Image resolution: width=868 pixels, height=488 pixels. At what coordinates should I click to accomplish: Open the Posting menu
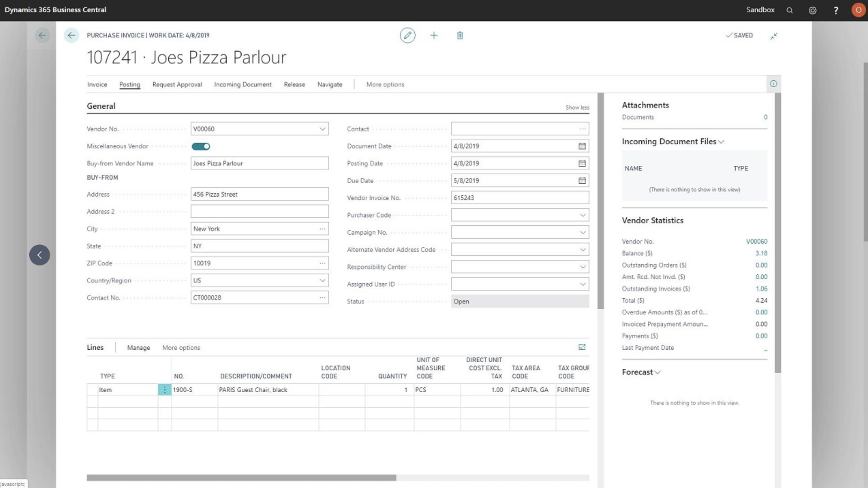click(129, 85)
